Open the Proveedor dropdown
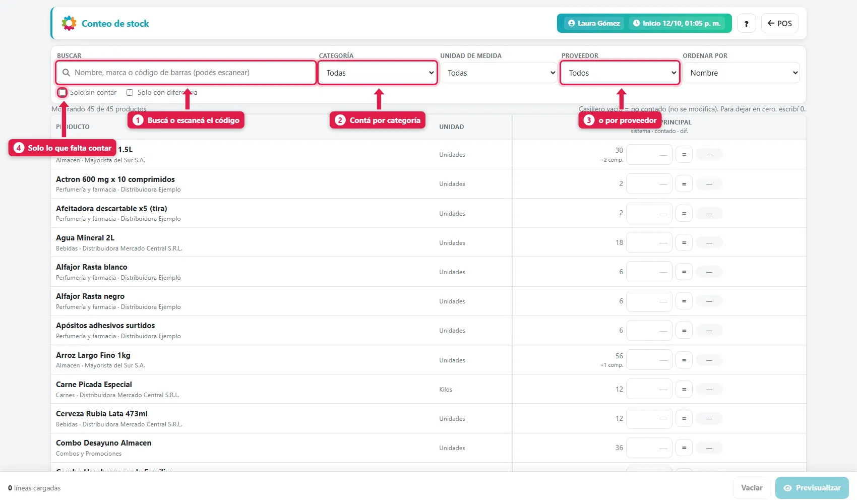Image resolution: width=857 pixels, height=504 pixels. [x=620, y=73]
